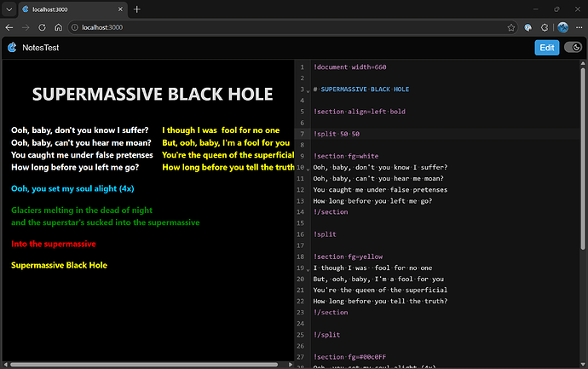588x369 pixels.
Task: View site information icon in address bar
Action: click(75, 27)
